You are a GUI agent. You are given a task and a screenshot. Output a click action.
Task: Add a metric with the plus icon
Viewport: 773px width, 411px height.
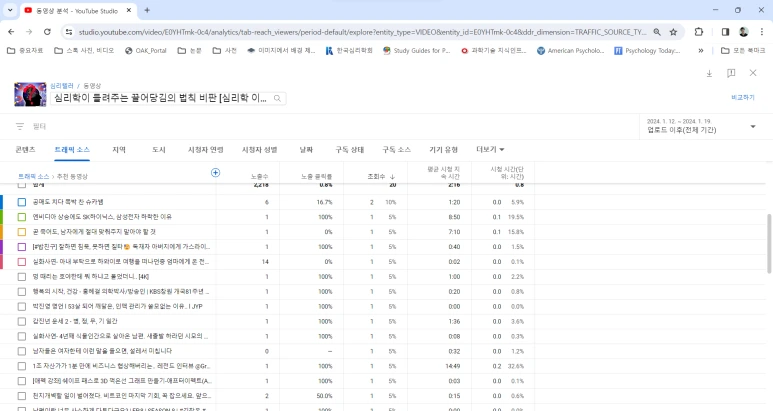[215, 172]
